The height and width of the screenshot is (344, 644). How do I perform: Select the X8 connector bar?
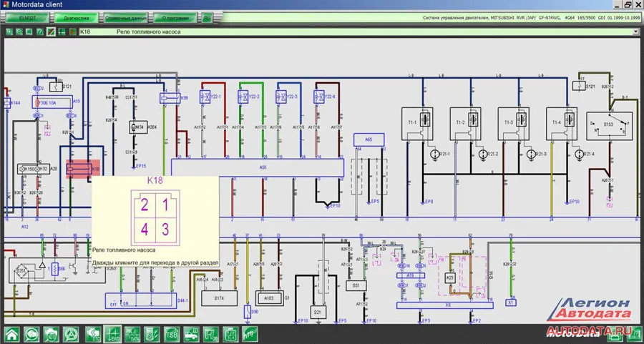coord(445,305)
